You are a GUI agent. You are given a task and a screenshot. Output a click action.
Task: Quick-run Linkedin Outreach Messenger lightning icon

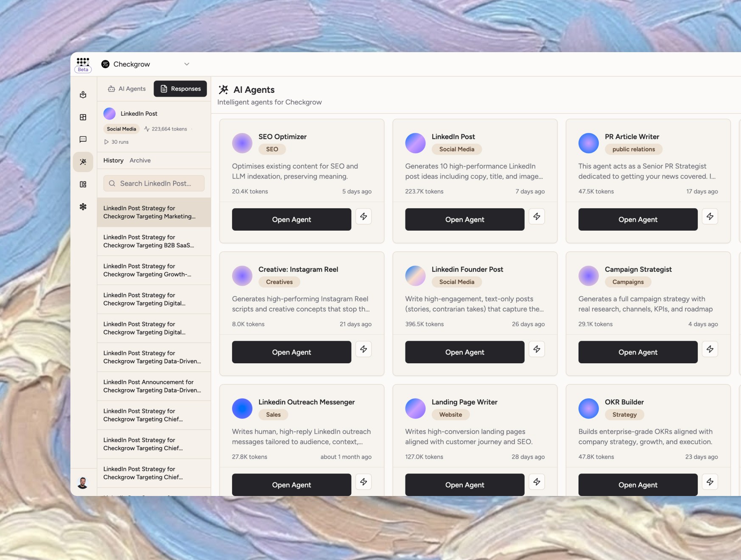point(364,482)
